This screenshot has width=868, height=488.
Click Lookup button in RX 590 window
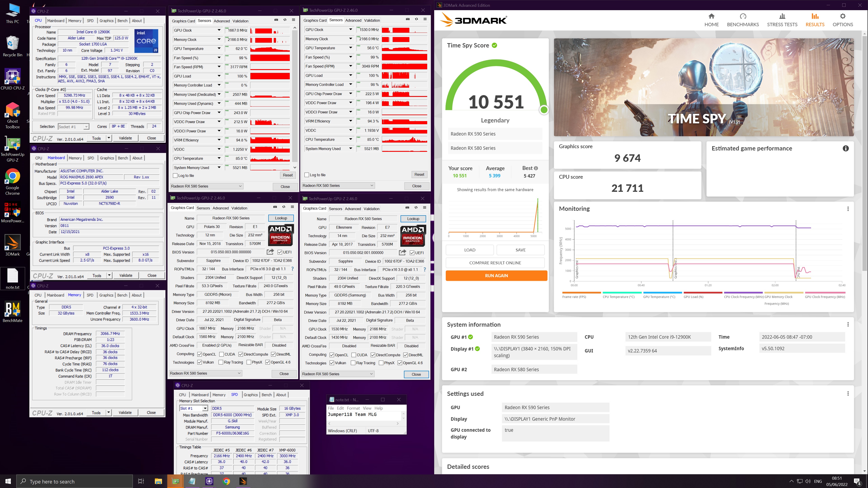point(281,218)
